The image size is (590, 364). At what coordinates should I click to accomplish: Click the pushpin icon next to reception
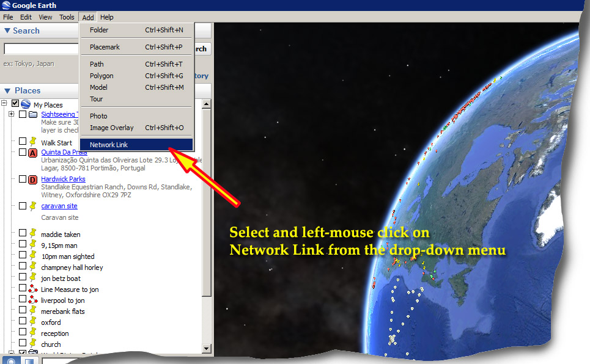33,332
